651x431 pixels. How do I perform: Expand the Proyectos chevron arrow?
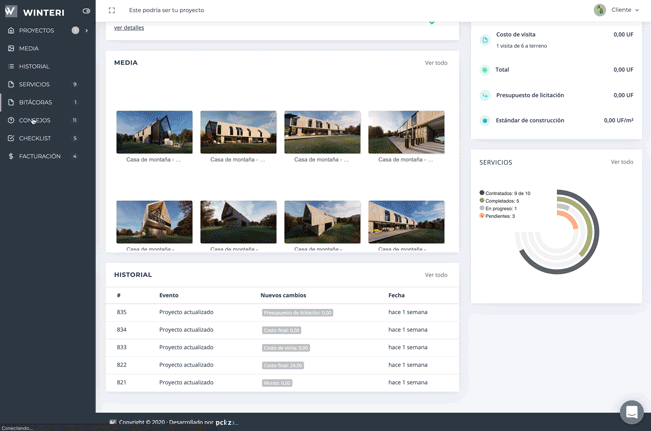[x=86, y=30]
